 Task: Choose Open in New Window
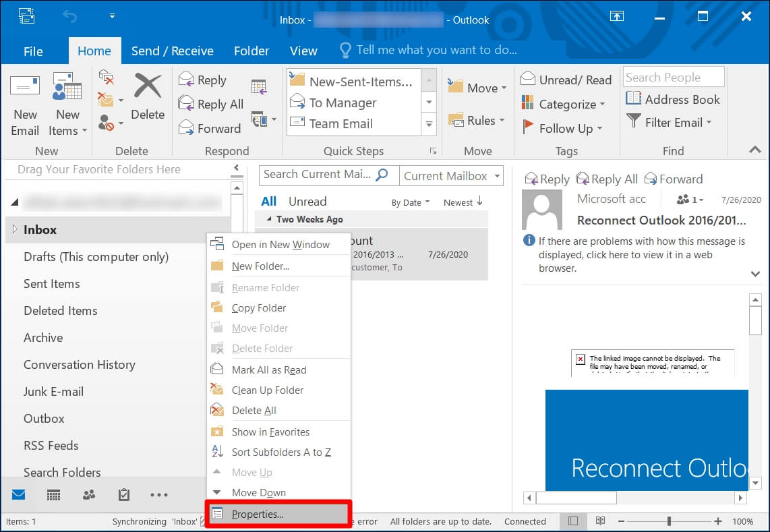click(x=279, y=245)
